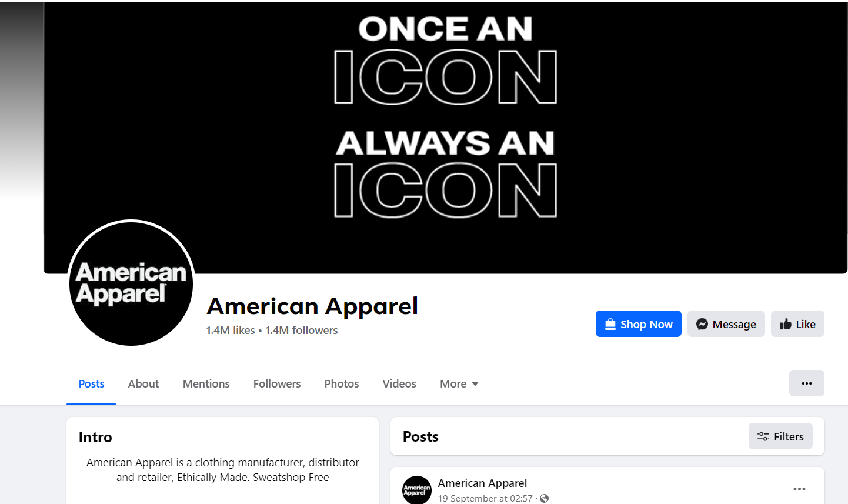Select the Posts tab

[91, 383]
